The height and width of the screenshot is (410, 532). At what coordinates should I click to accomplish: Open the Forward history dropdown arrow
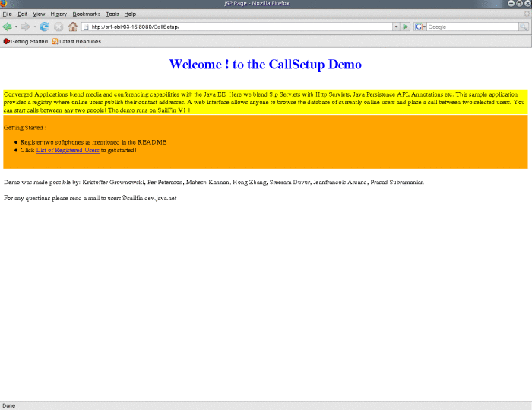(35, 27)
